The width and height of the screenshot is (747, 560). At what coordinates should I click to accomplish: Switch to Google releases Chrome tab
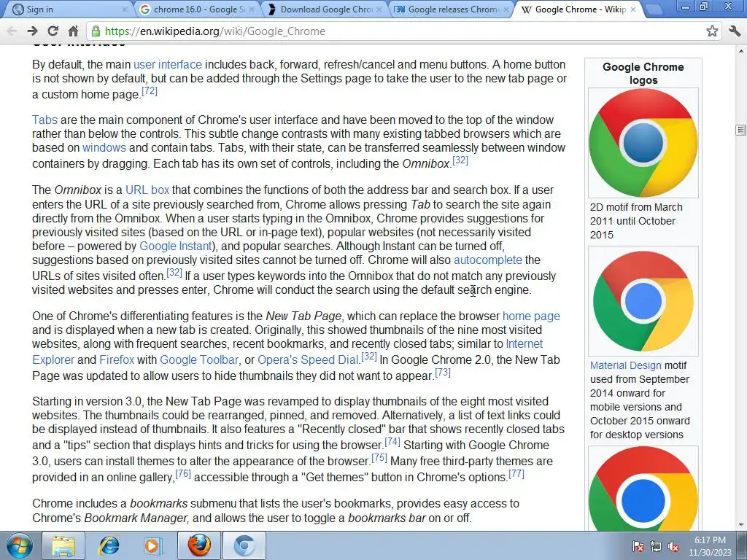pos(452,9)
